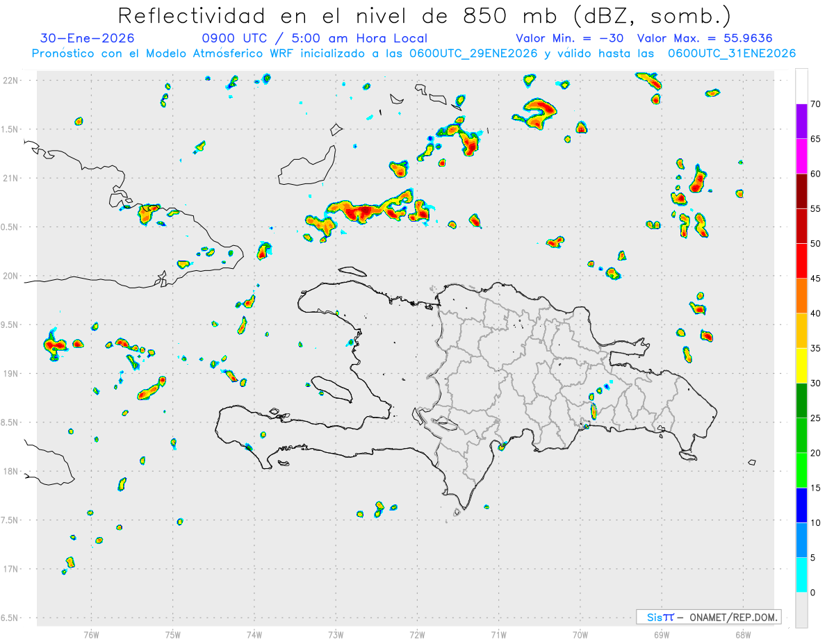Select the colorbar tick label '45'
The image size is (834, 644).
(816, 279)
